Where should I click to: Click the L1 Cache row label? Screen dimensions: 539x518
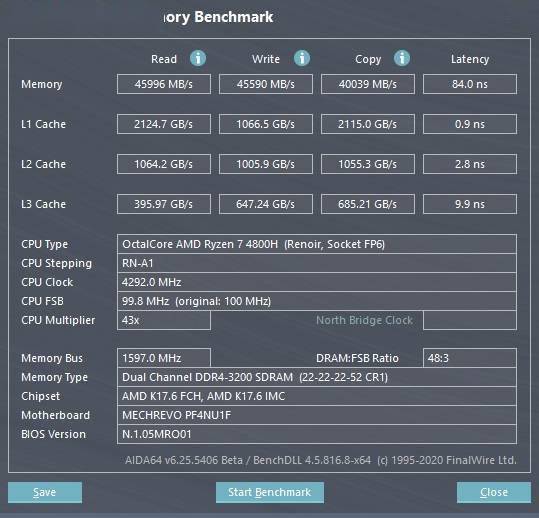[43, 124]
